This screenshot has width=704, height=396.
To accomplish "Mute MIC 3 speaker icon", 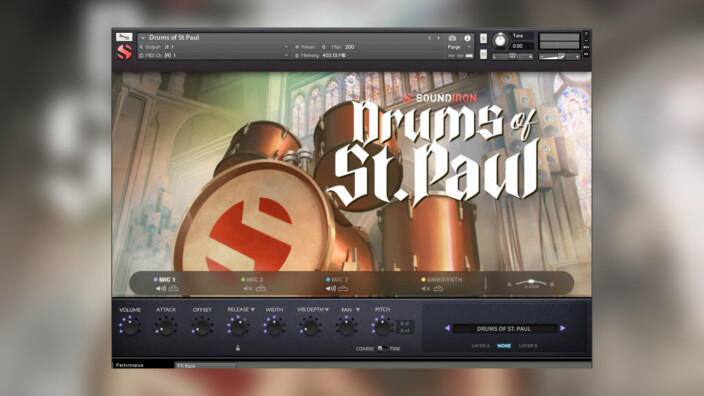I will (x=330, y=289).
